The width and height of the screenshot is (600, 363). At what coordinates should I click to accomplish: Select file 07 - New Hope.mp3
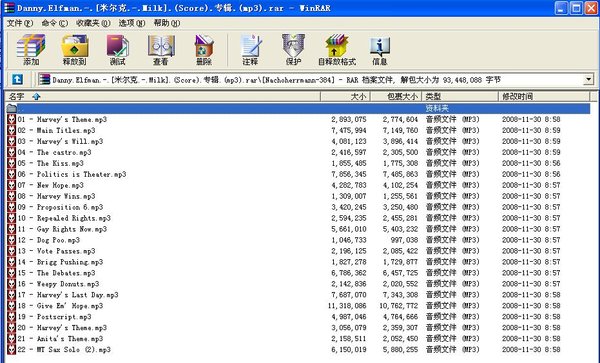51,185
